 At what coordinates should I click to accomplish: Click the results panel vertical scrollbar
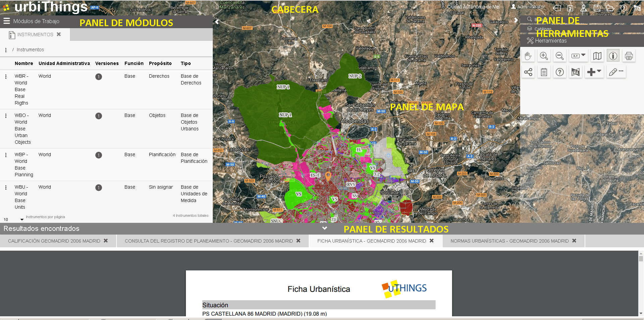click(x=641, y=283)
